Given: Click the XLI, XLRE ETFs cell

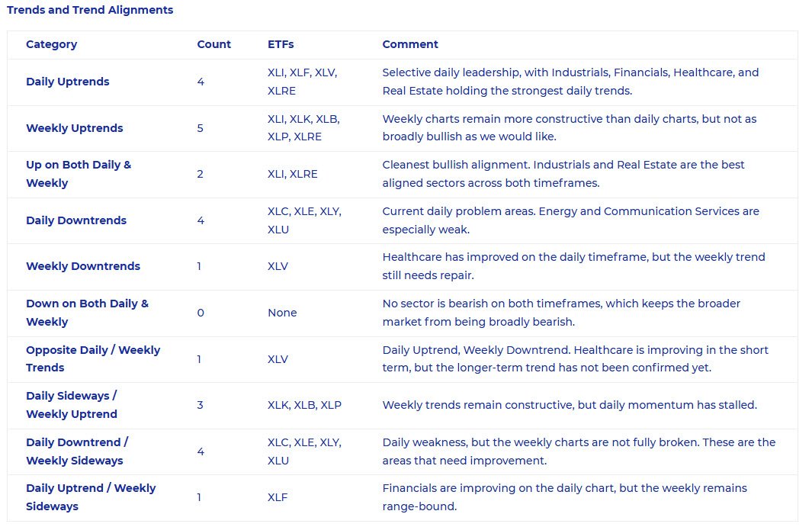Looking at the screenshot, I should (293, 174).
